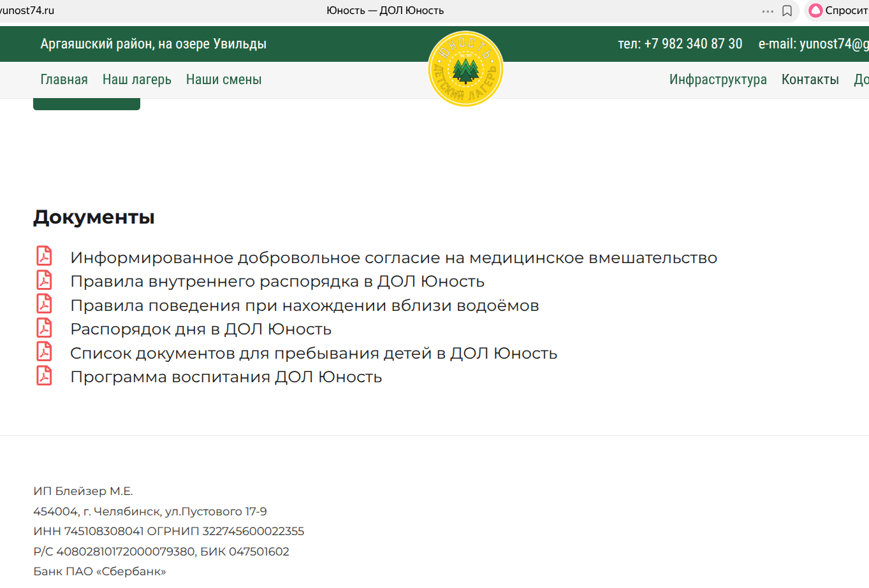Click the Спросить assistant icon

point(815,11)
